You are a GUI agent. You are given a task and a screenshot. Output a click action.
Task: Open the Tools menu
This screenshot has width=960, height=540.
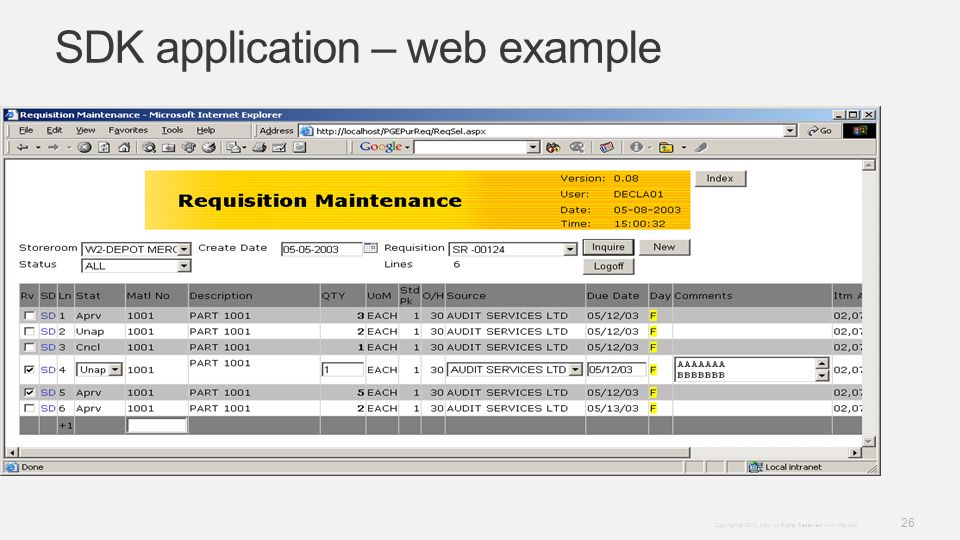tap(172, 130)
